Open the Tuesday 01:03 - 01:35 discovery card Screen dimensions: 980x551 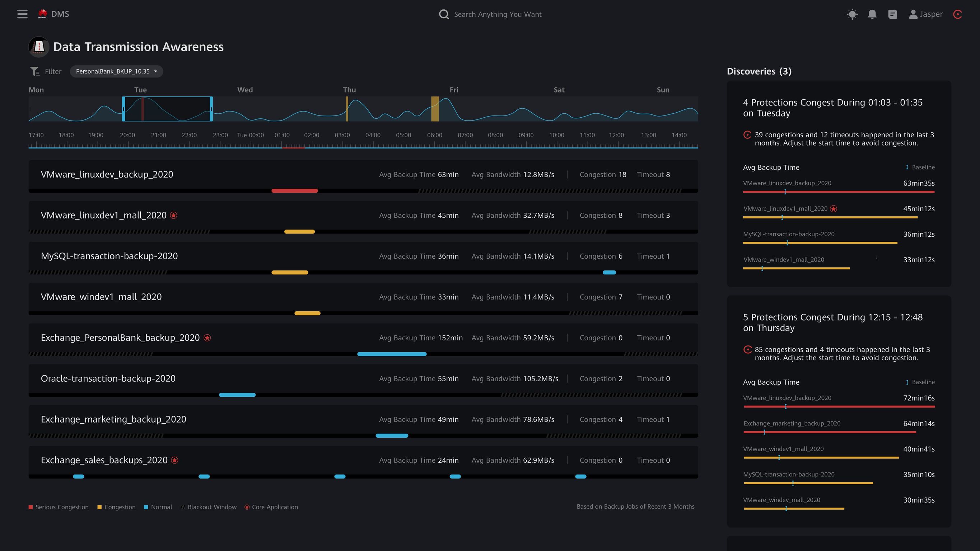[832, 108]
